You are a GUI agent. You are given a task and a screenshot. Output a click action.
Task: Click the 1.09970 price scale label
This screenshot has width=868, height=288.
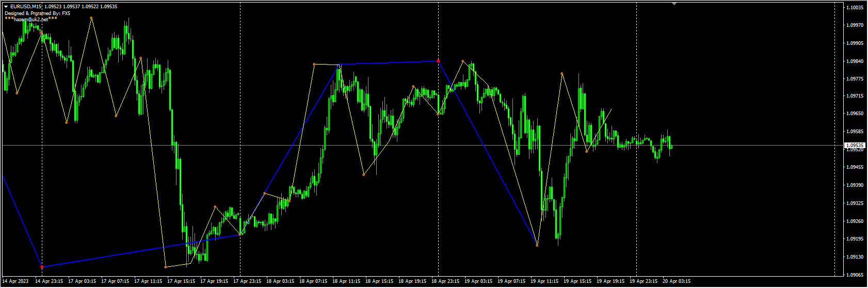pyautogui.click(x=855, y=25)
